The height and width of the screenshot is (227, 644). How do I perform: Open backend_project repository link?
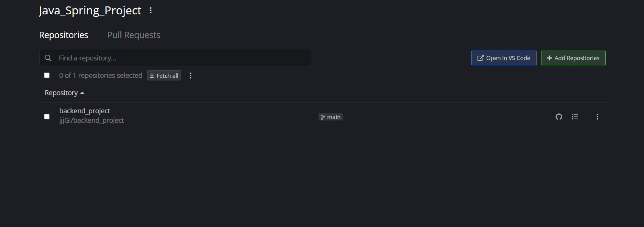click(85, 111)
